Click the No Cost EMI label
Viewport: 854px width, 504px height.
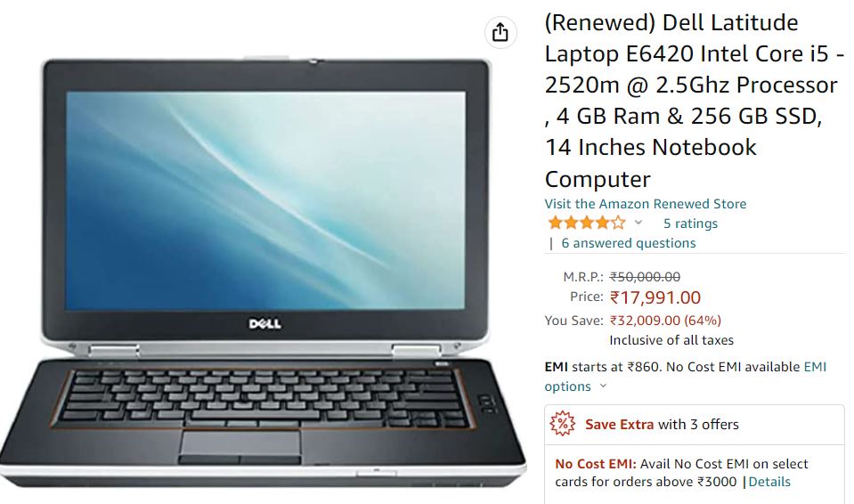[x=595, y=464]
